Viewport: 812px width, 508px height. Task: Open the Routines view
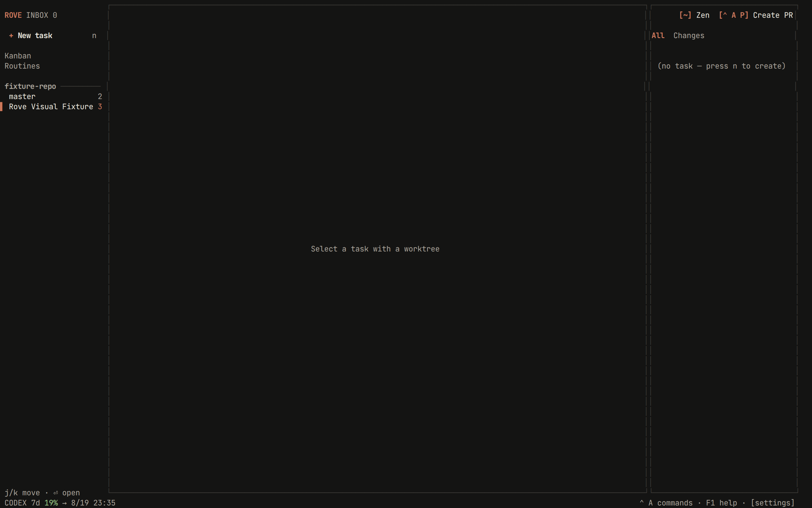[x=22, y=66]
